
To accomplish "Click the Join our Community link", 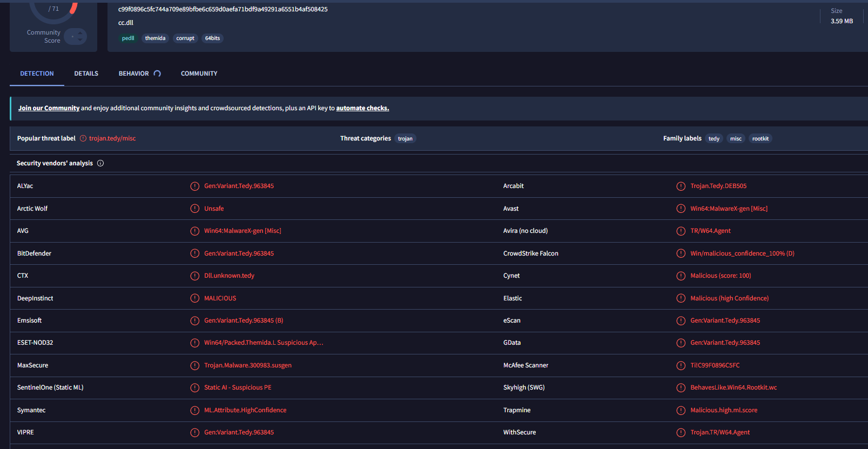I will (49, 108).
